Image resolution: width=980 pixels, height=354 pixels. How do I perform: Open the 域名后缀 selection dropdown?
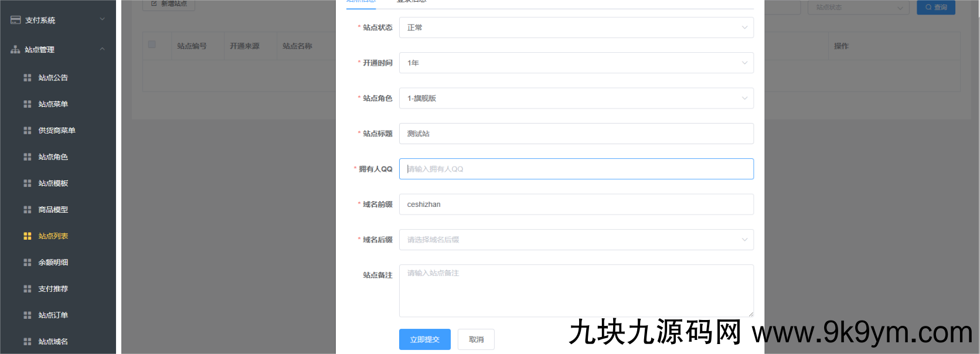576,240
